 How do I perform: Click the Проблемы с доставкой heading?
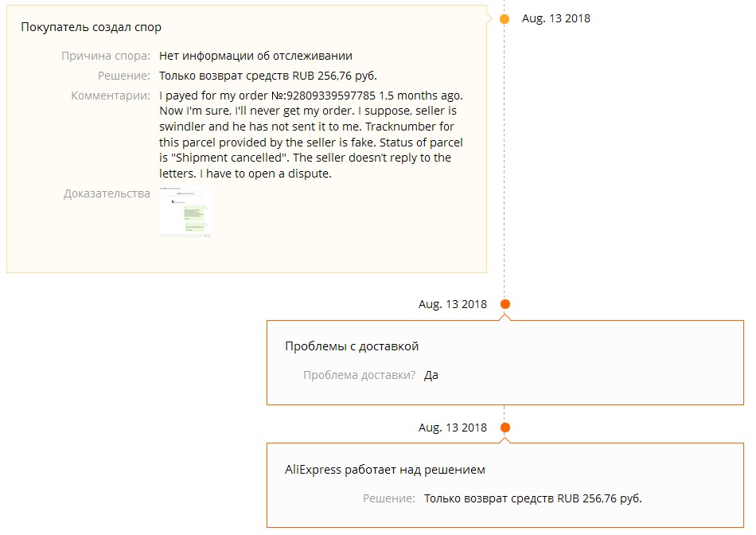click(352, 346)
